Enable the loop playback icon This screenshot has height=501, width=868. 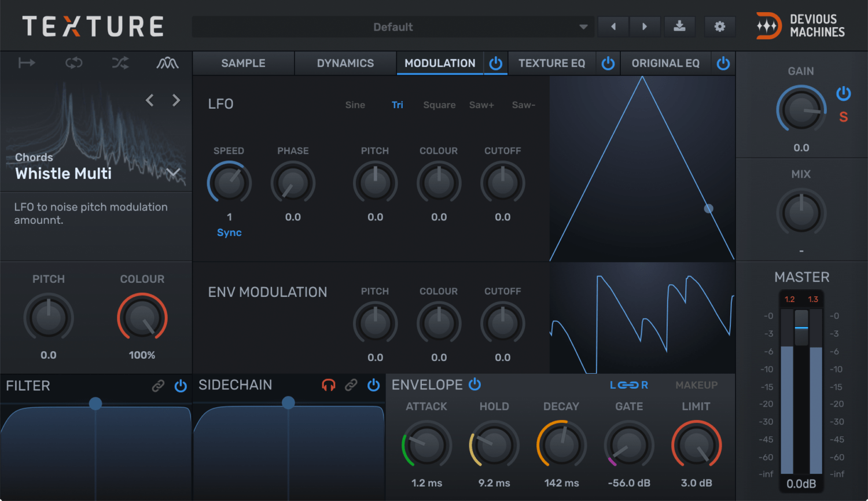(x=73, y=62)
